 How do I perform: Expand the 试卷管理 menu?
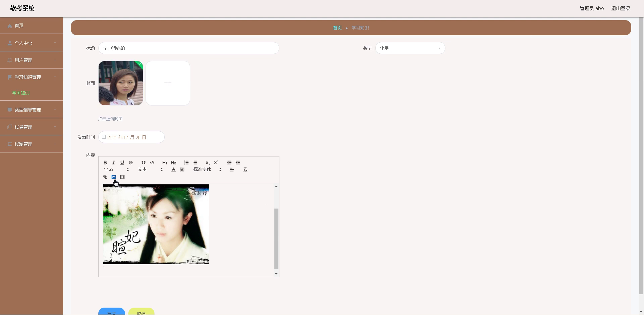tap(32, 127)
